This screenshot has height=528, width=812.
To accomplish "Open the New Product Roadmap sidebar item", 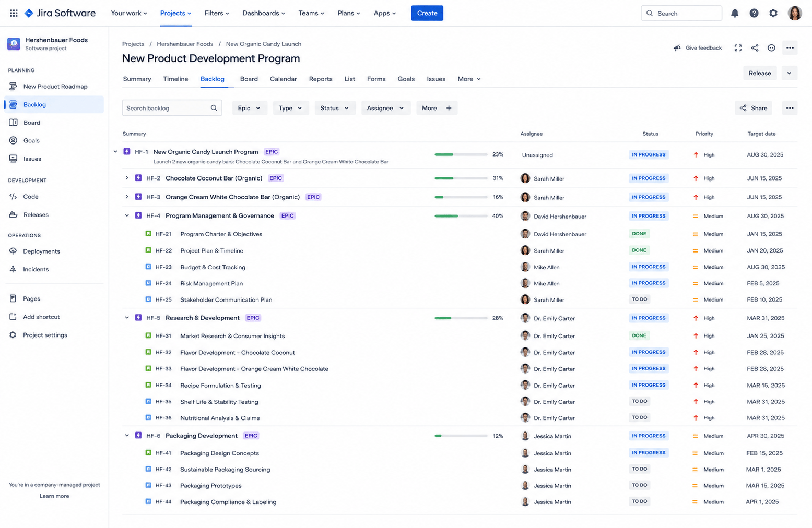I will (54, 87).
